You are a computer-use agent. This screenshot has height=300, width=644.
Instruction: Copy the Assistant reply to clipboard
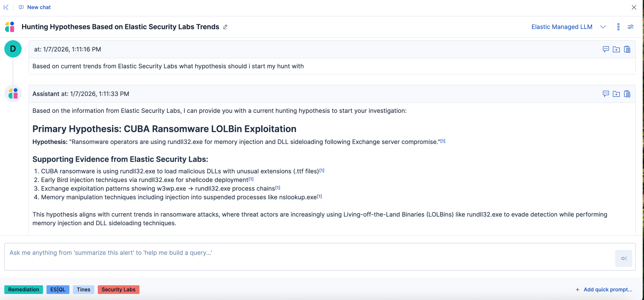point(627,94)
